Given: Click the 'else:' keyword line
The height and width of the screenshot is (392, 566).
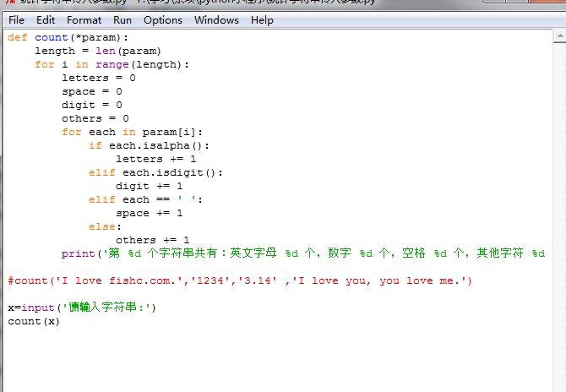Looking at the screenshot, I should pos(105,226).
